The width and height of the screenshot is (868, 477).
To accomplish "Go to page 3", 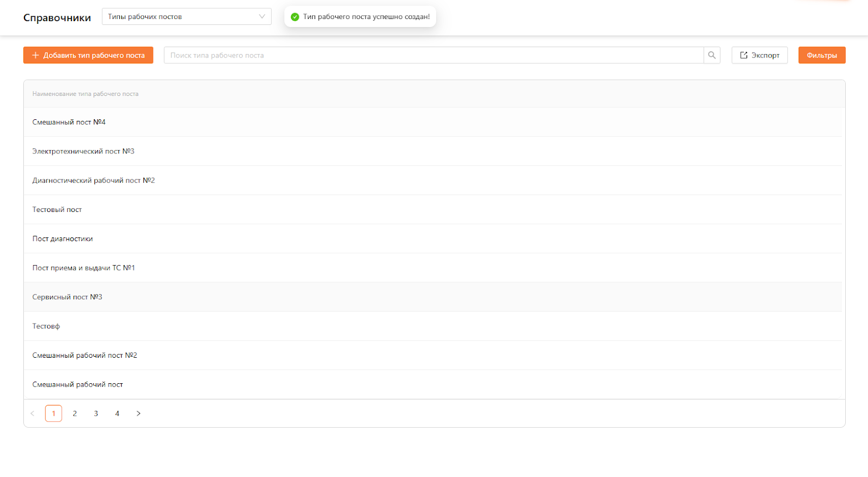I will pyautogui.click(x=96, y=414).
